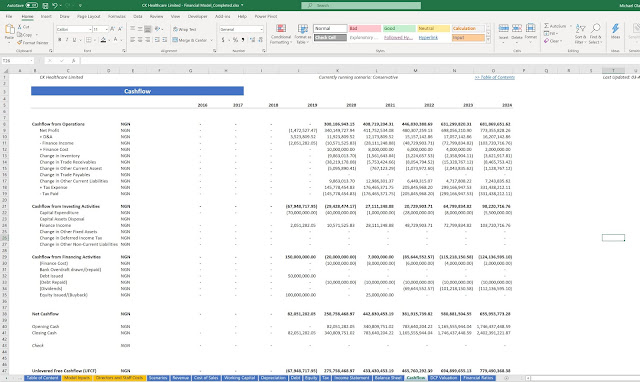Increase decimal places icon

pyautogui.click(x=252, y=40)
